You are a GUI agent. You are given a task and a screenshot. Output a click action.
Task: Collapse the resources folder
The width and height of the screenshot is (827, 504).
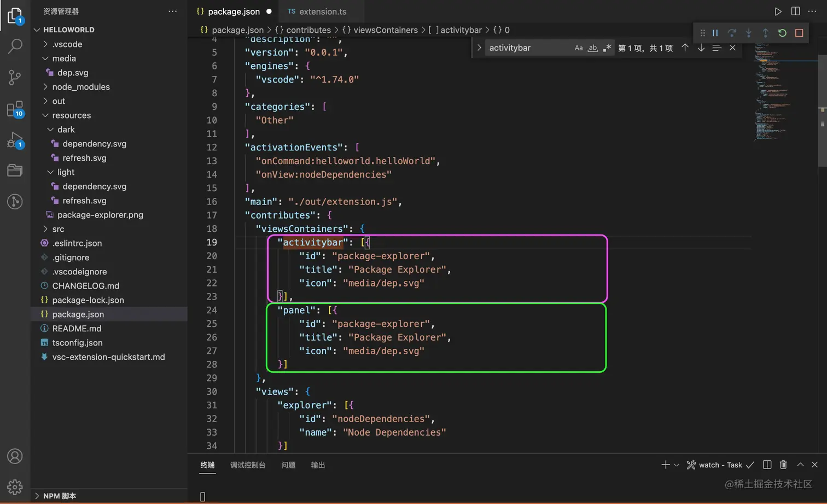pyautogui.click(x=45, y=115)
